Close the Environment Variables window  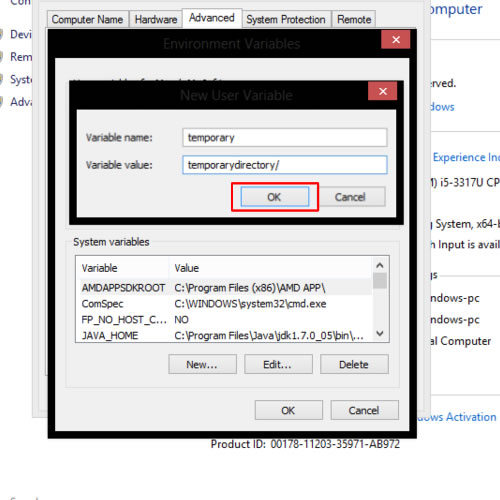[x=396, y=40]
